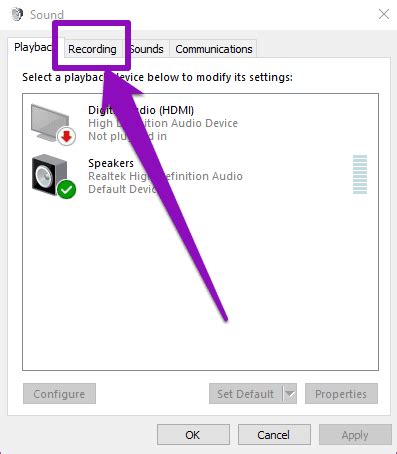The image size is (397, 454).
Task: Open the Sounds tab
Action: (147, 49)
